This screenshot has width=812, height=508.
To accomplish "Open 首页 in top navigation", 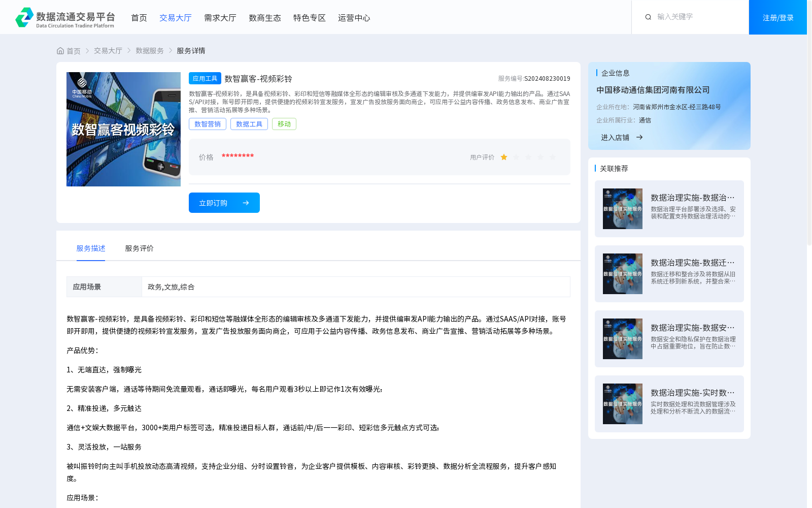I will (139, 18).
